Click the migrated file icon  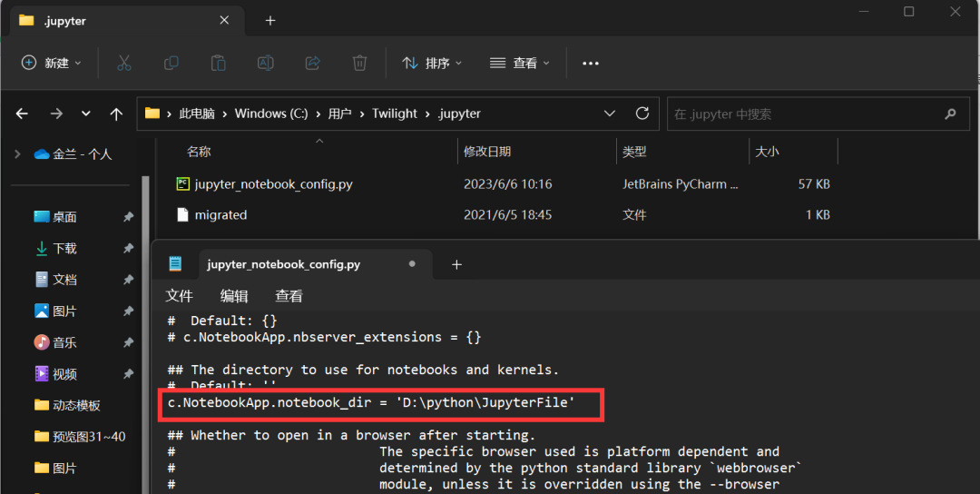point(182,214)
